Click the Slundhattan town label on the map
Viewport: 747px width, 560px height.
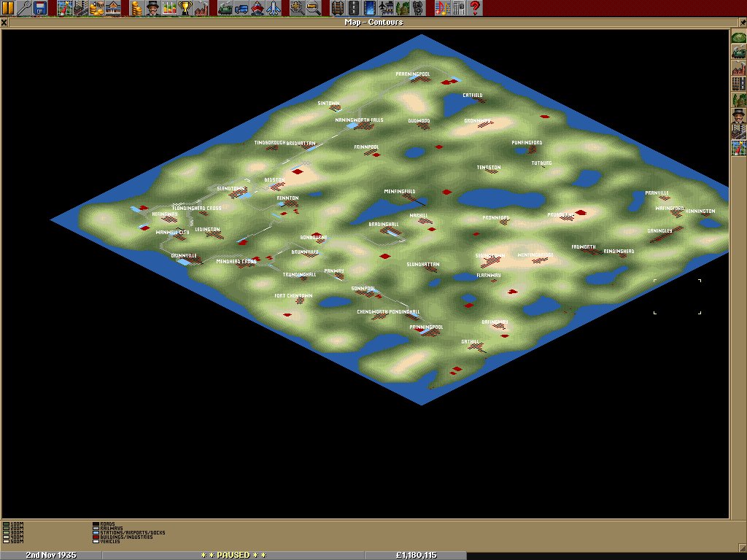click(x=423, y=264)
